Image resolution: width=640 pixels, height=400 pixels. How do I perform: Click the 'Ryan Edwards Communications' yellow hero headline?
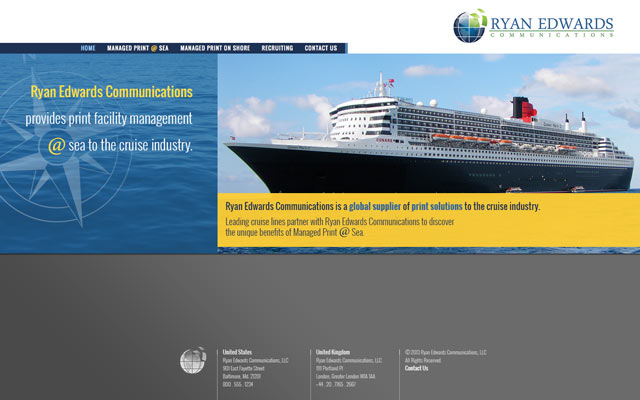pos(111,92)
